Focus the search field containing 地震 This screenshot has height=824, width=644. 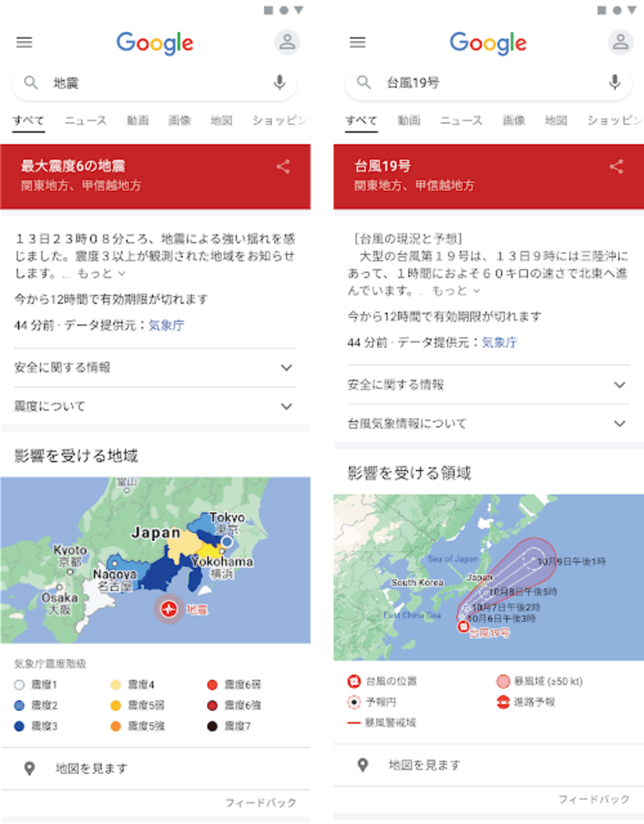pos(155,83)
